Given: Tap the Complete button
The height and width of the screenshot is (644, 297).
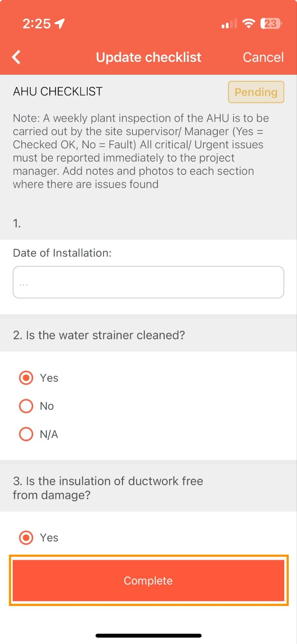Looking at the screenshot, I should pos(148,580).
